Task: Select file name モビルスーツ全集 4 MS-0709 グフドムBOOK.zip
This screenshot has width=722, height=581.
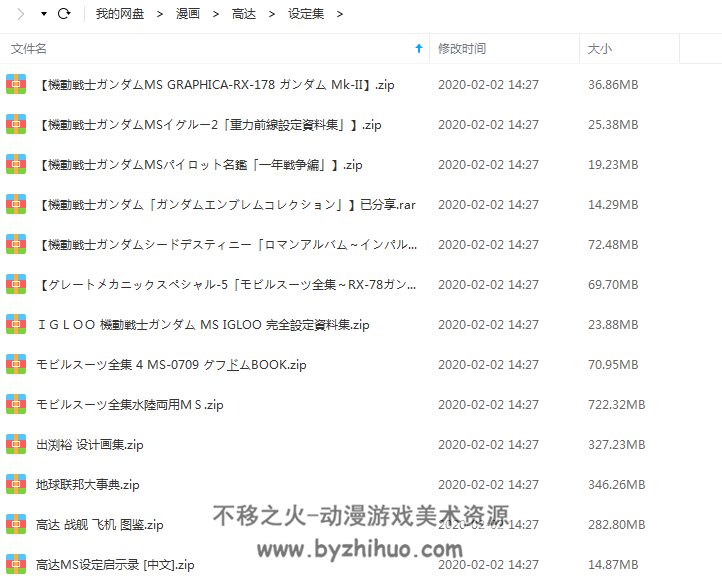Action: 171,365
